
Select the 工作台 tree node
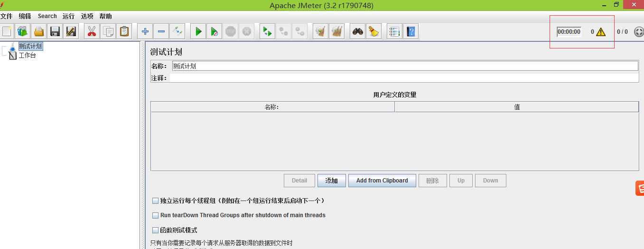pos(27,55)
